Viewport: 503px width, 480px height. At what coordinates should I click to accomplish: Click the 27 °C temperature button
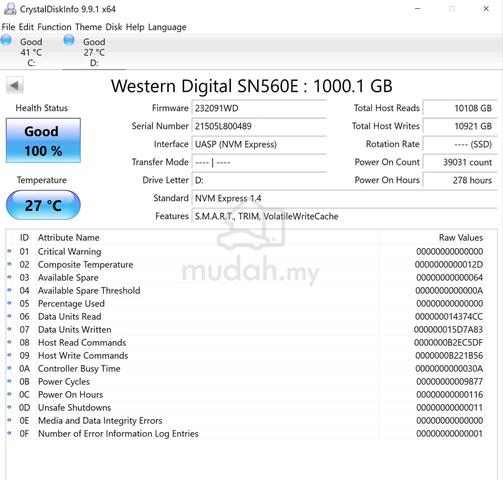pos(43,205)
